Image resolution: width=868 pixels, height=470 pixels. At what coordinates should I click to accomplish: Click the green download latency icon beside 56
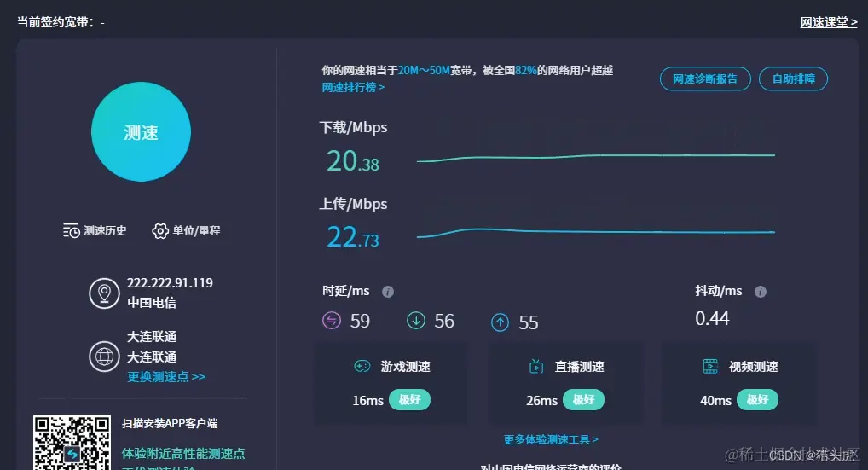(416, 321)
